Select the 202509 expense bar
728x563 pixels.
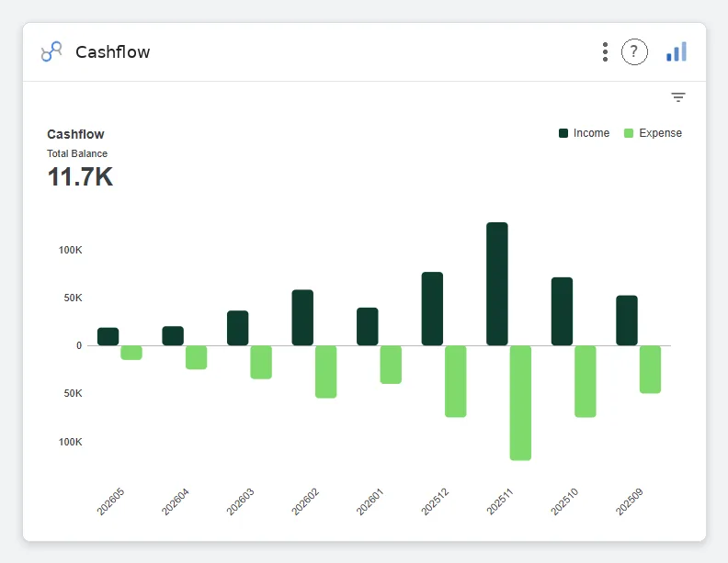(x=650, y=369)
